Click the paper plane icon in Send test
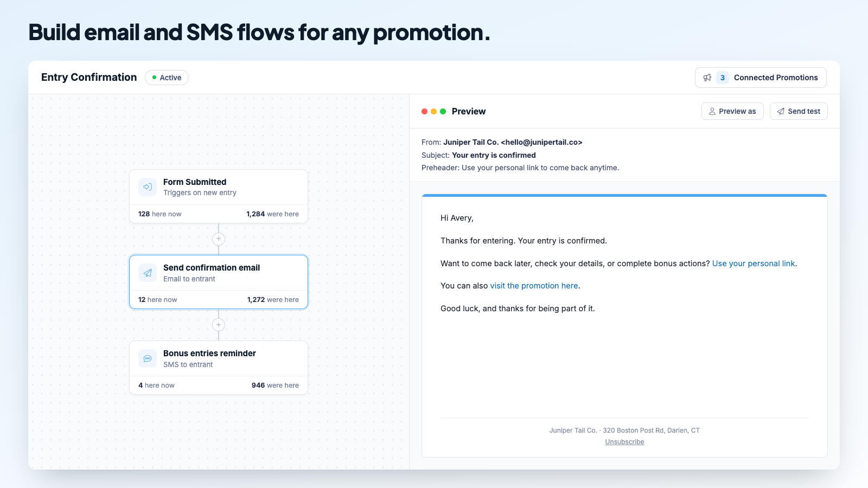This screenshot has height=488, width=868. [x=781, y=111]
